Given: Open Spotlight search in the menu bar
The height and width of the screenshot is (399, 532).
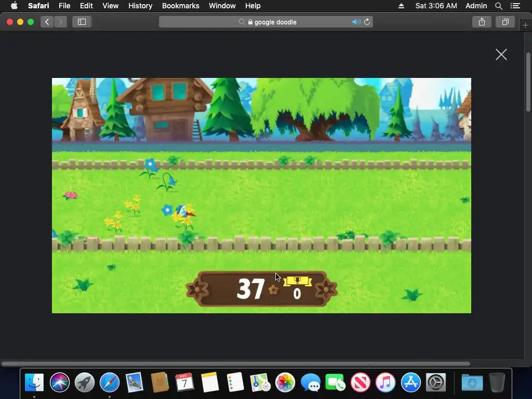Looking at the screenshot, I should click(498, 6).
